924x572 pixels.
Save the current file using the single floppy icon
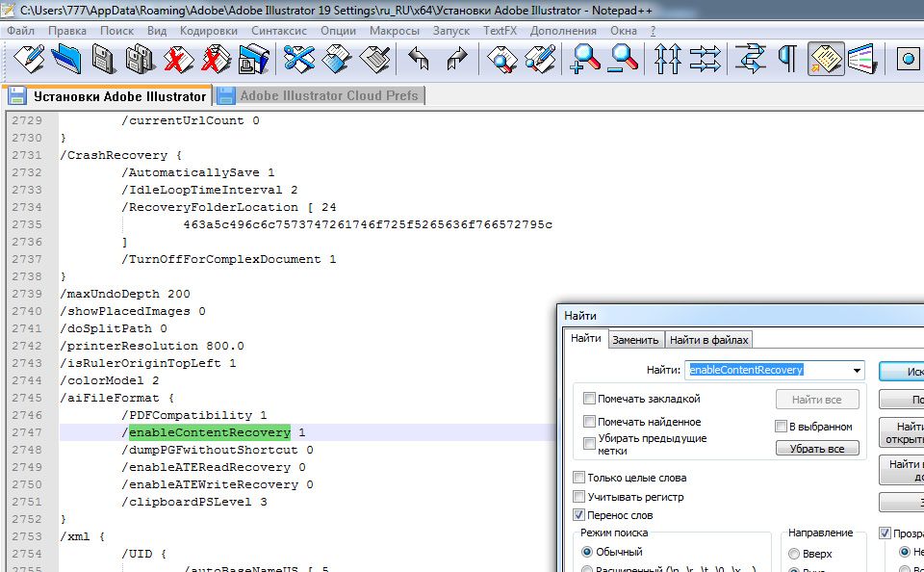(103, 59)
